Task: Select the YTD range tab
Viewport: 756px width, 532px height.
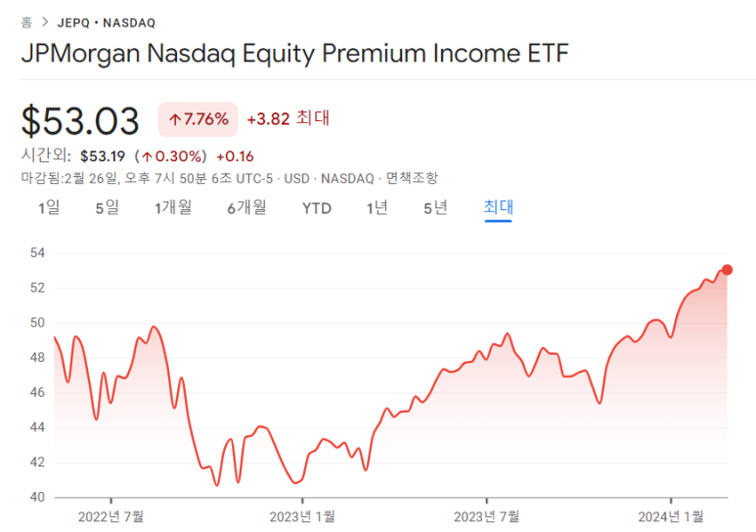Action: point(317,208)
